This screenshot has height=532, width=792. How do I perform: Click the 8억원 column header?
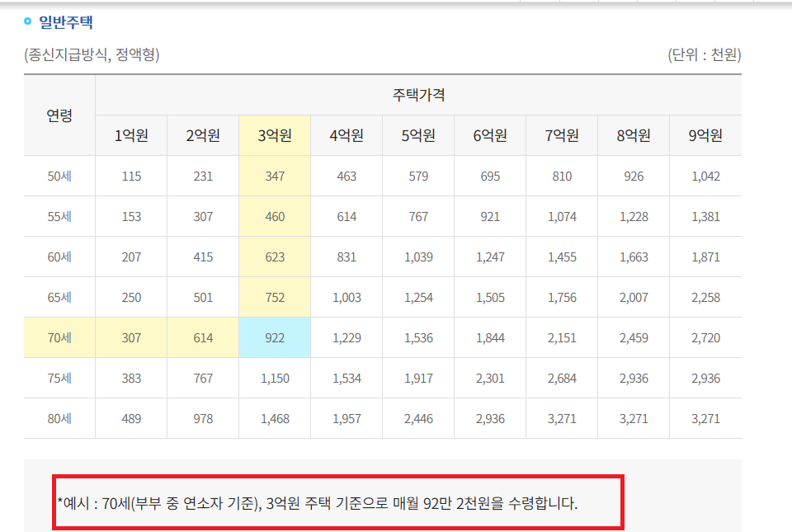[634, 135]
